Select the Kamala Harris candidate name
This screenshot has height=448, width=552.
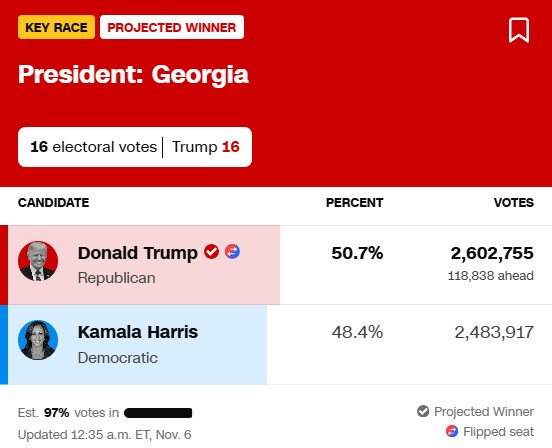(138, 332)
